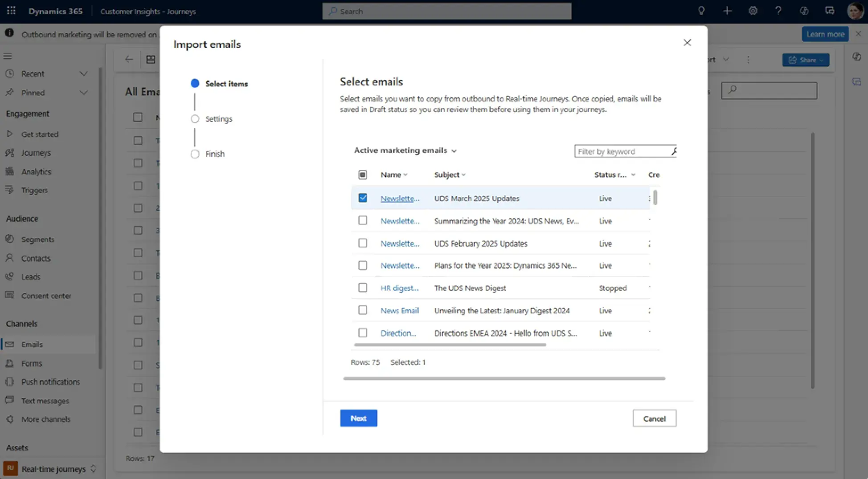Check The UDS News Digest row
The width and height of the screenshot is (868, 479).
(363, 288)
